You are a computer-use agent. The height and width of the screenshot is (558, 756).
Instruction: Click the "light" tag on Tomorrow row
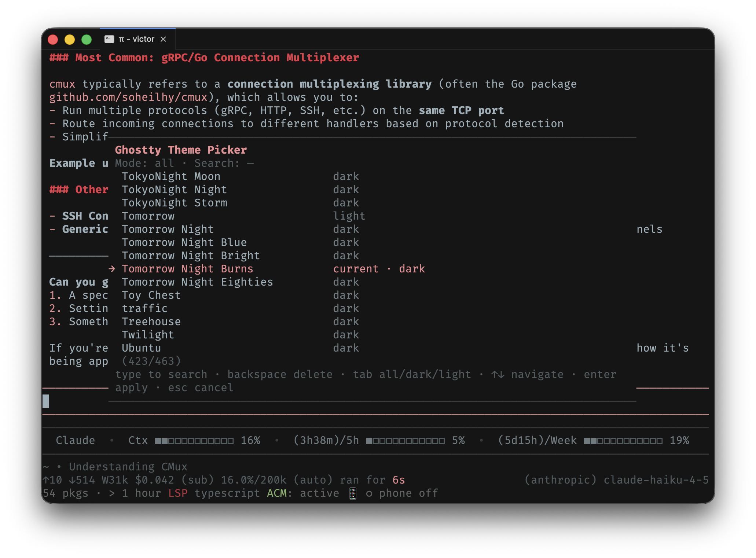(x=349, y=216)
